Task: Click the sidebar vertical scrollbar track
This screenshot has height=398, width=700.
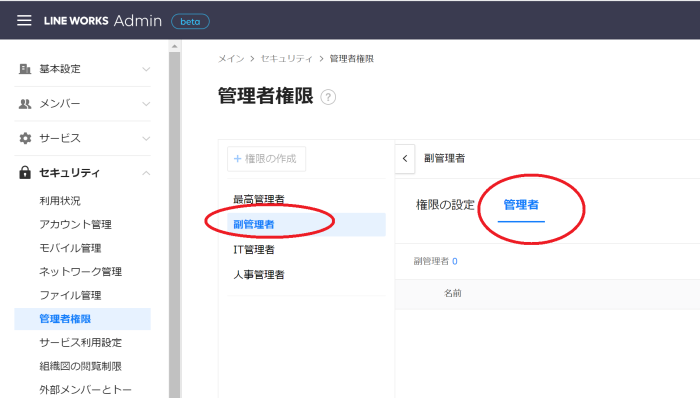Action: click(175, 224)
